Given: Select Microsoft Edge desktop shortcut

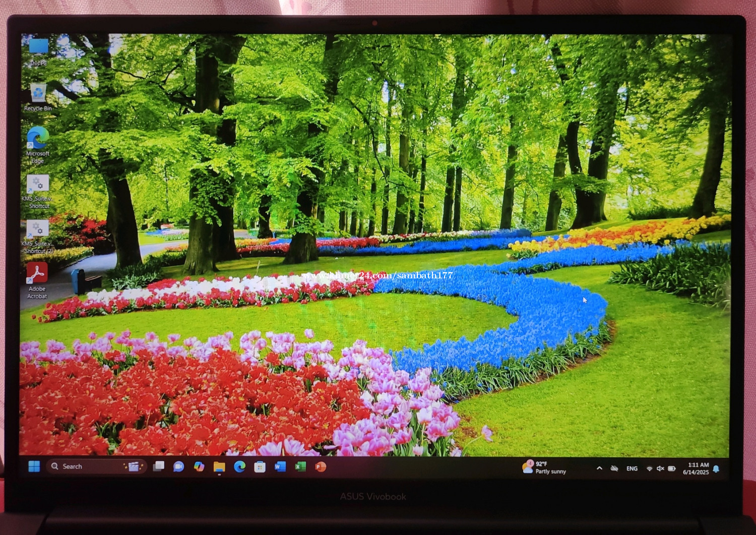Looking at the screenshot, I should coord(38,145).
